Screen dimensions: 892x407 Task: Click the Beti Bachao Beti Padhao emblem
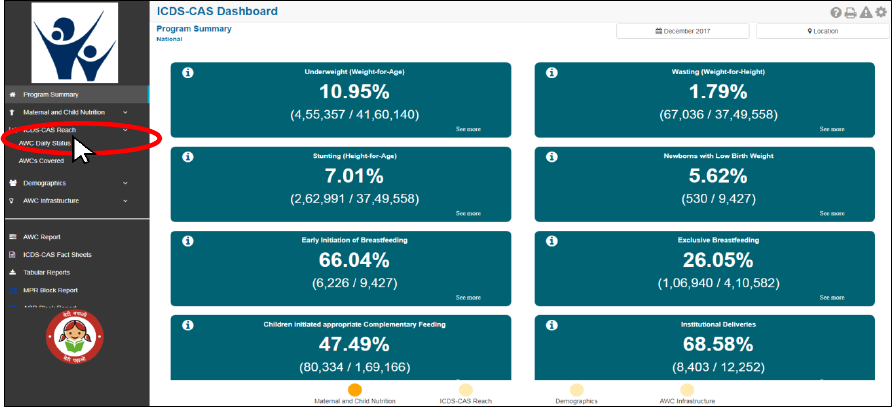tap(75, 338)
